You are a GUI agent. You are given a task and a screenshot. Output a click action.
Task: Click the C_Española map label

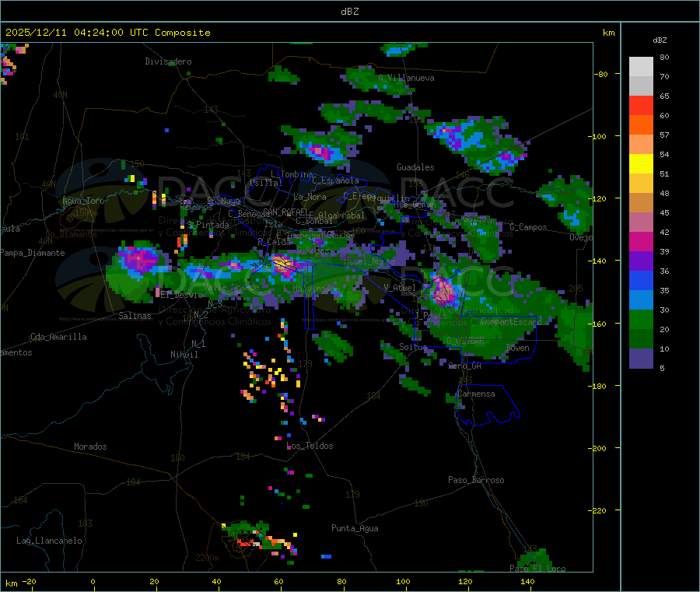click(335, 180)
